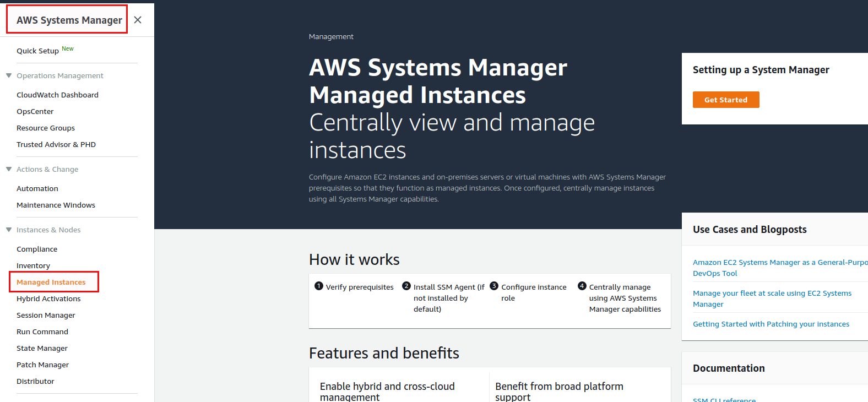Open OpsCenter from the sidebar

tap(35, 111)
